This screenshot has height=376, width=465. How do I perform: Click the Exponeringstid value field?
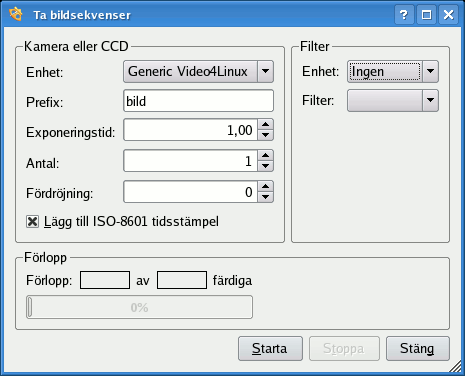click(x=190, y=130)
